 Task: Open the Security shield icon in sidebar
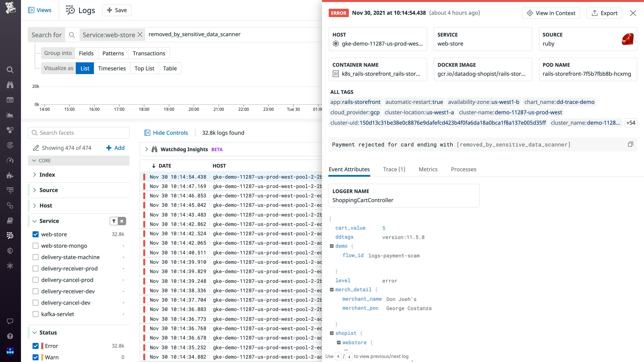(x=10, y=250)
